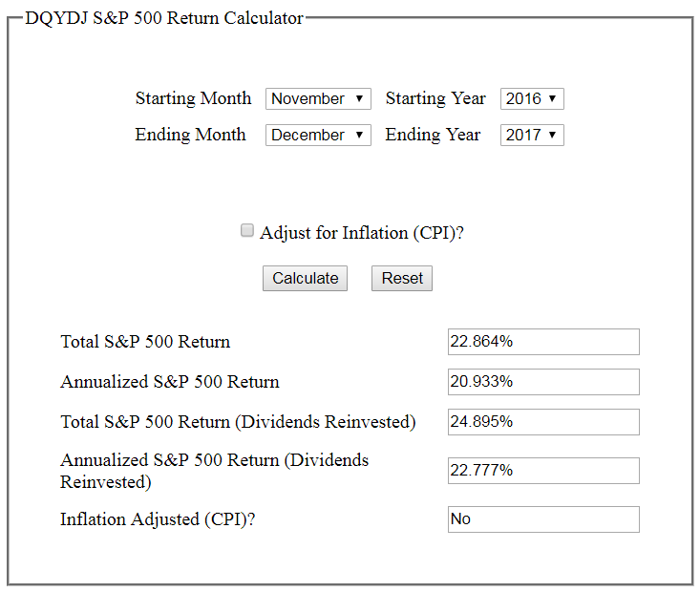The height and width of the screenshot is (592, 700).
Task: Click the Calculate button
Action: coord(305,278)
